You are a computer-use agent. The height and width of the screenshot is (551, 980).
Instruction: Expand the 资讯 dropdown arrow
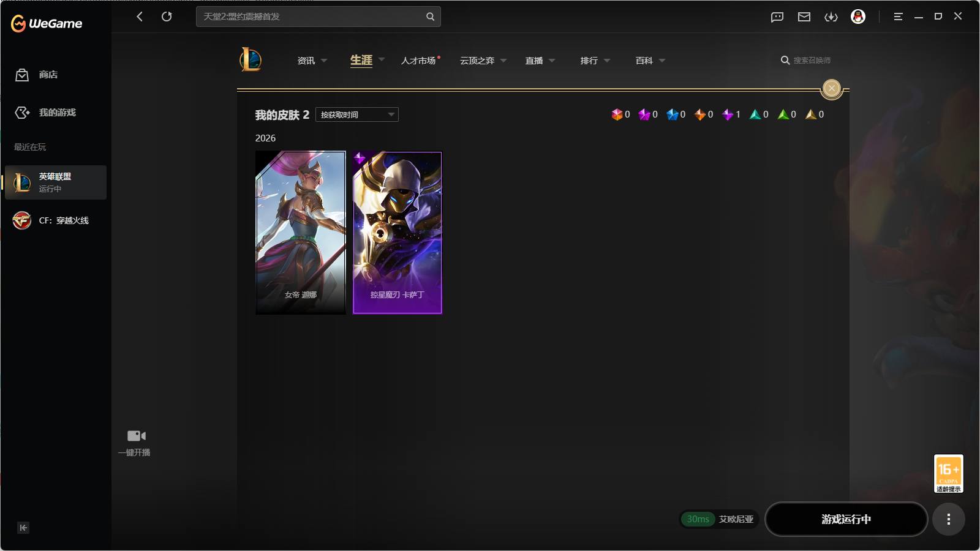click(324, 61)
